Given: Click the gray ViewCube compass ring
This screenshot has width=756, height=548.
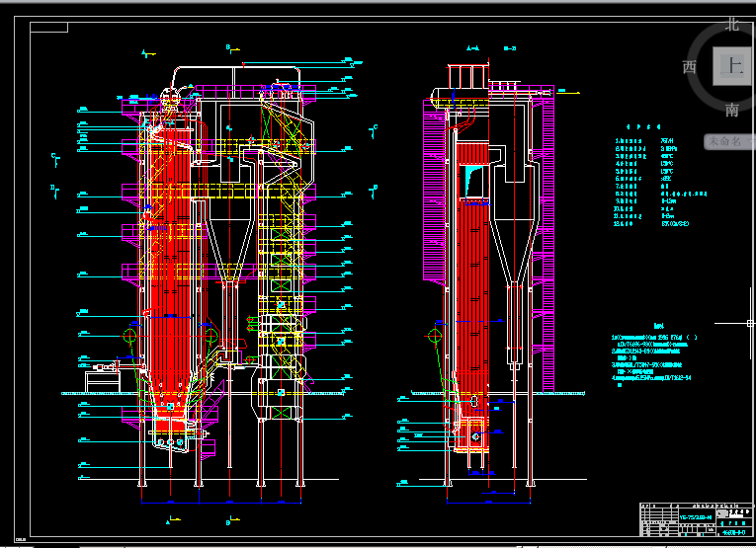Looking at the screenshot, I should (706, 97).
